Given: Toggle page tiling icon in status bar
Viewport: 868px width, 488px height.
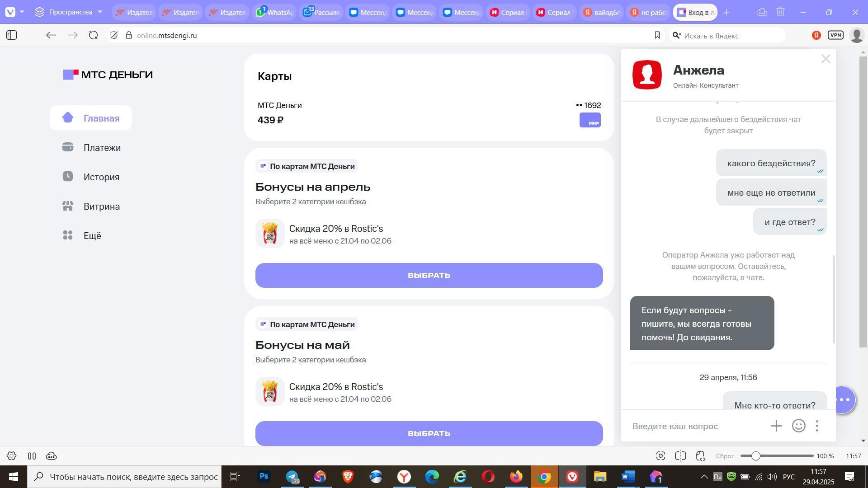Looking at the screenshot, I should pyautogui.click(x=680, y=456).
